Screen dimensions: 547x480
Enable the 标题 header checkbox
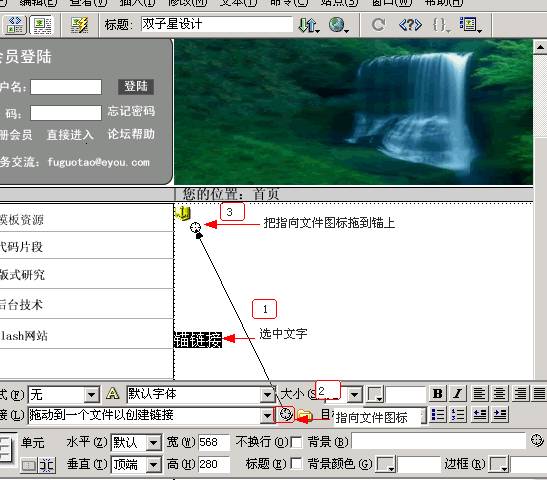click(x=296, y=464)
